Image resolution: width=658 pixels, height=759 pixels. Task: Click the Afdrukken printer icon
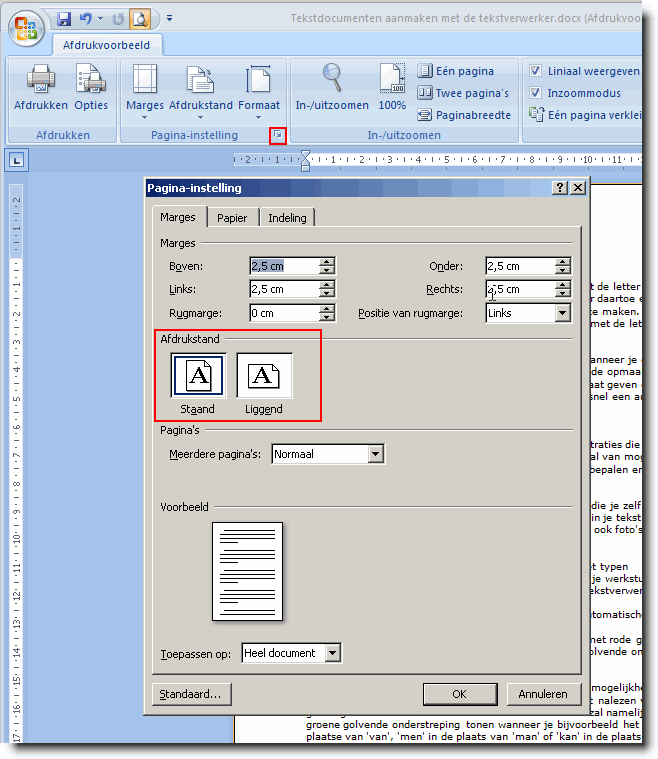pos(40,80)
